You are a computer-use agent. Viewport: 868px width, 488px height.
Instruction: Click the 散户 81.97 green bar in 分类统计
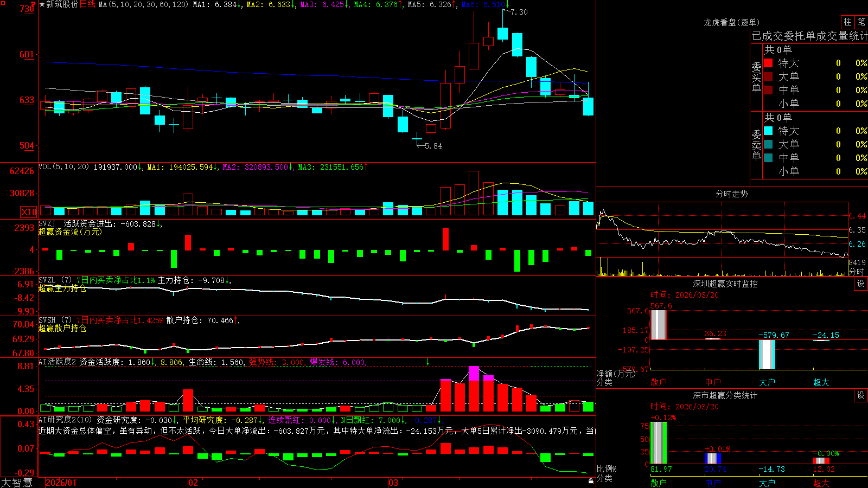pyautogui.click(x=658, y=443)
